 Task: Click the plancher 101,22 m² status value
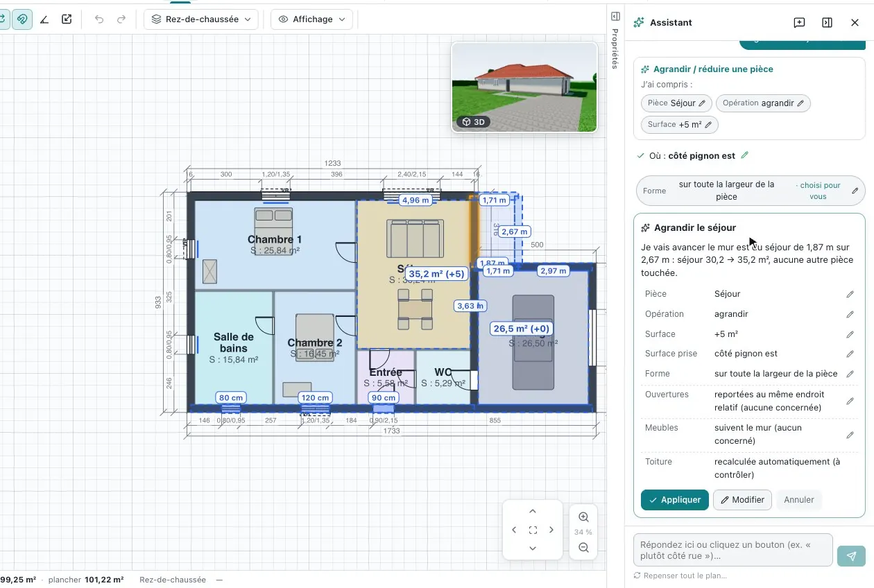(x=86, y=580)
